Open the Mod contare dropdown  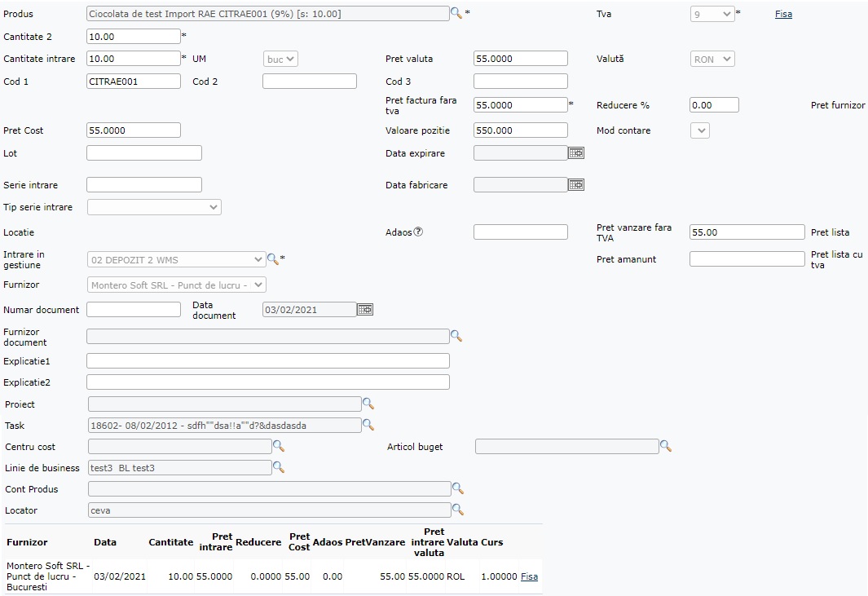tap(700, 130)
